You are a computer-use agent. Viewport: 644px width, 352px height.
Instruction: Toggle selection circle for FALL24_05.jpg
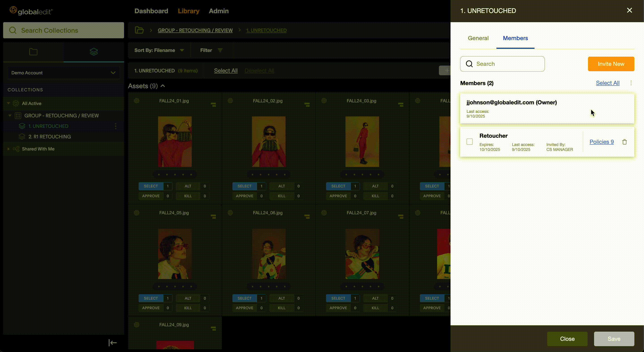pyautogui.click(x=137, y=213)
